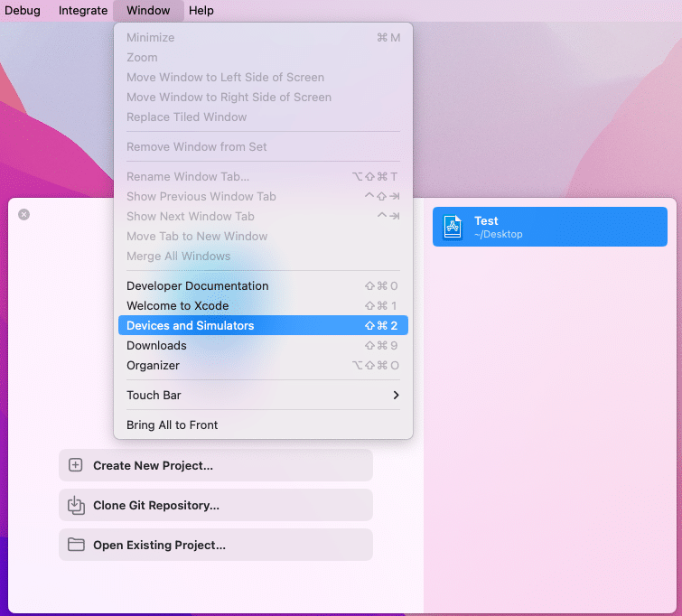This screenshot has width=682, height=616.
Task: Select Welcome to Xcode menu item
Action: [178, 306]
